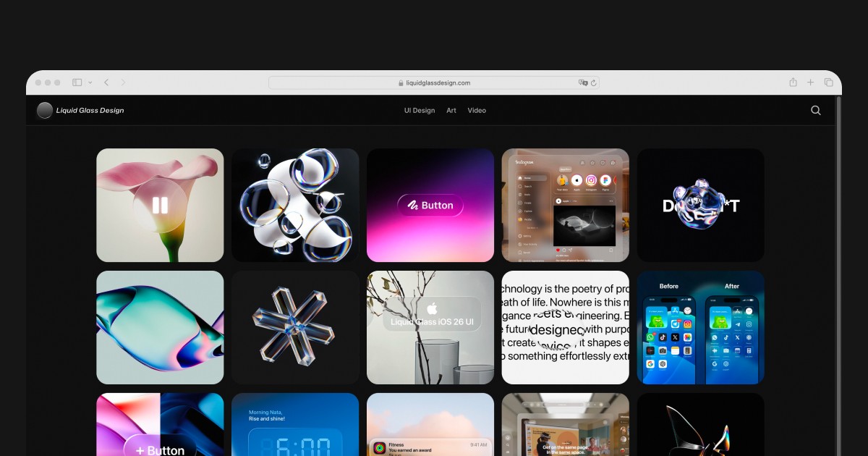Screen dimensions: 868x456
Task: Tap the TikTok icon on the Before home screen
Action: [x=662, y=337]
